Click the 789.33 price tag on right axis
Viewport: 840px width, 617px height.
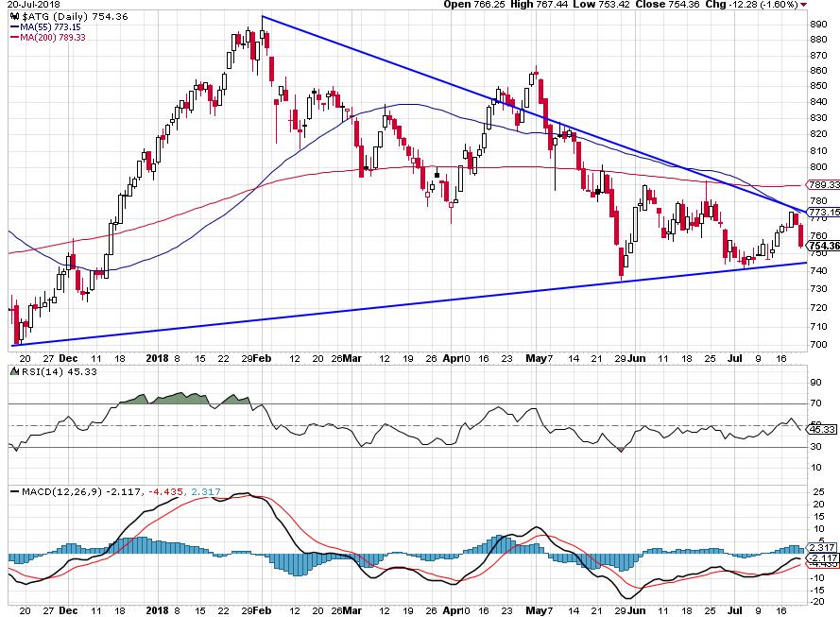(x=823, y=185)
